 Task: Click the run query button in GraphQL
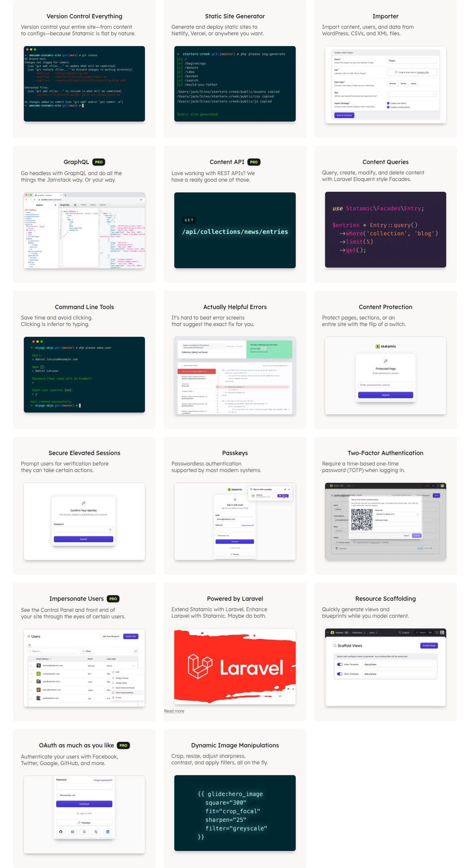pos(75,205)
